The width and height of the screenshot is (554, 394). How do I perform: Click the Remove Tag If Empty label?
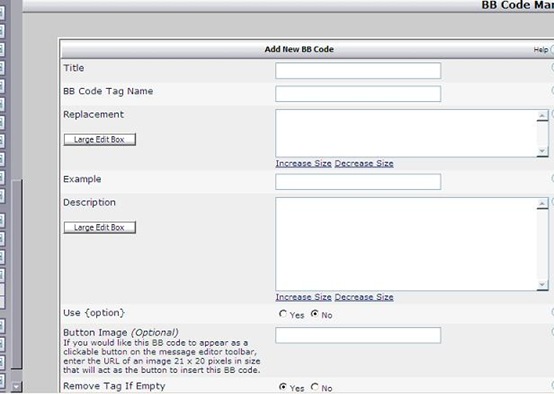[114, 386]
